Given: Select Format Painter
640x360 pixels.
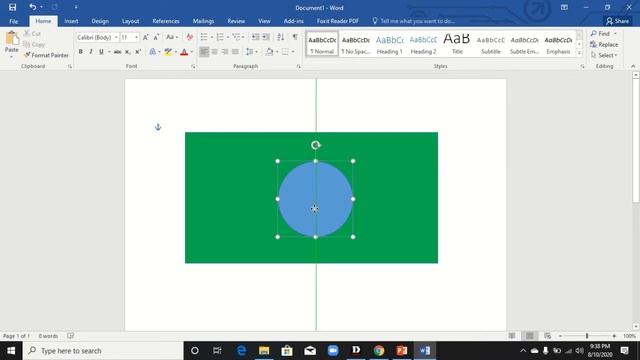Looking at the screenshot, I should [x=46, y=55].
